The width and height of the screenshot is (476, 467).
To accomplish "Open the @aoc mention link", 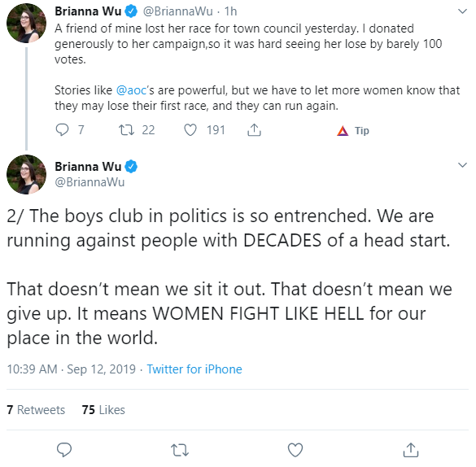I will 131,90.
